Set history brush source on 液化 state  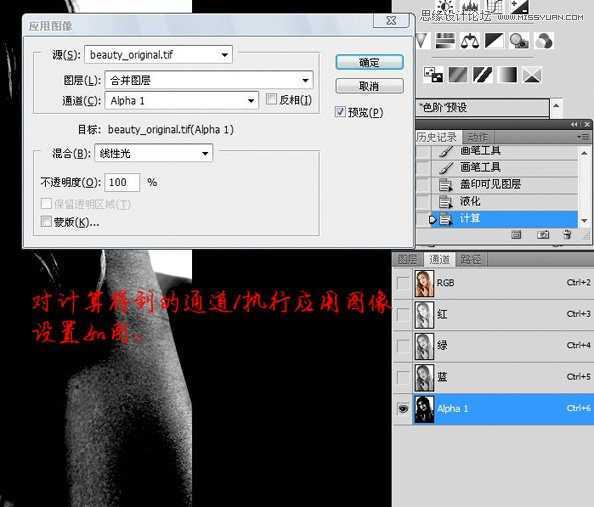pos(424,202)
